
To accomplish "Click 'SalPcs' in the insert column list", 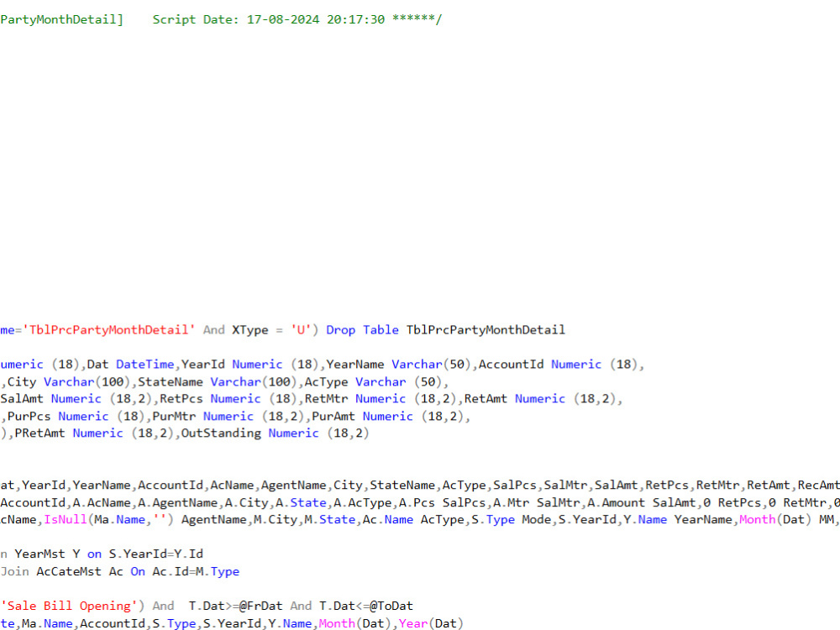I will 515,486.
